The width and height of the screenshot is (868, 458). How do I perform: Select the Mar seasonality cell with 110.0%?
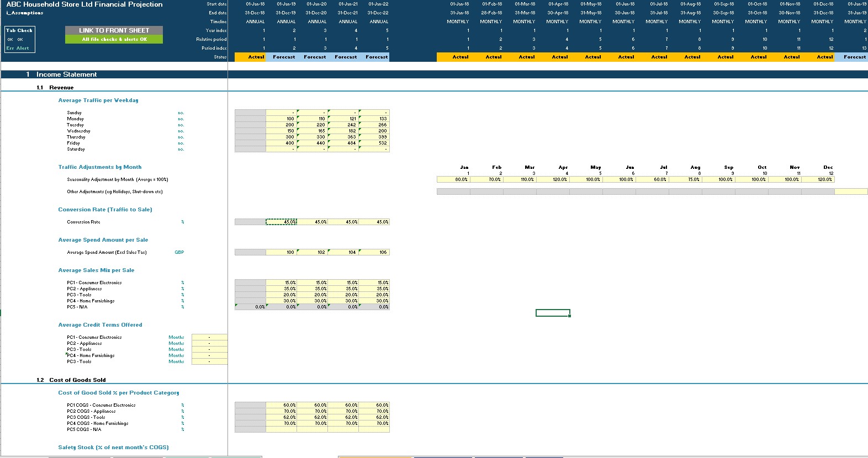(x=520, y=179)
